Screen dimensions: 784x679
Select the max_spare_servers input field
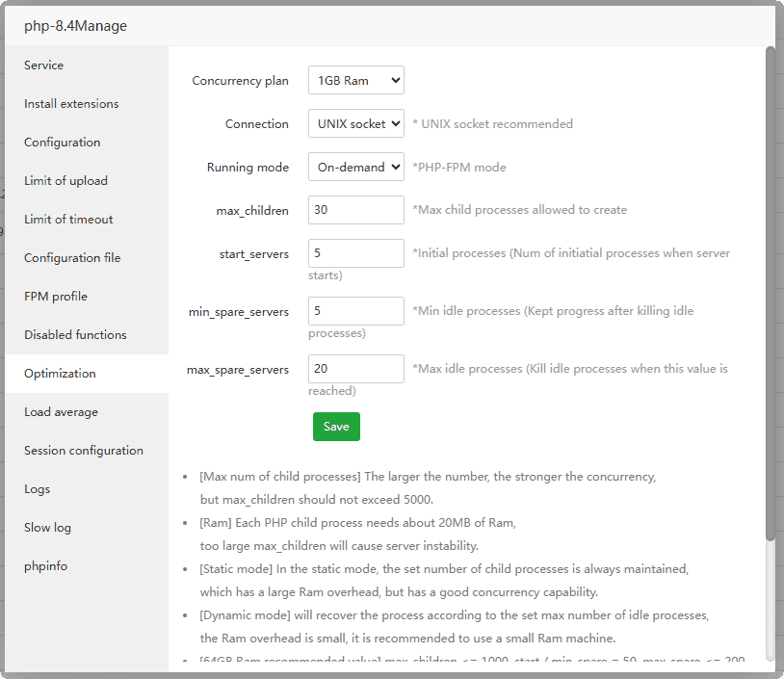coord(355,369)
